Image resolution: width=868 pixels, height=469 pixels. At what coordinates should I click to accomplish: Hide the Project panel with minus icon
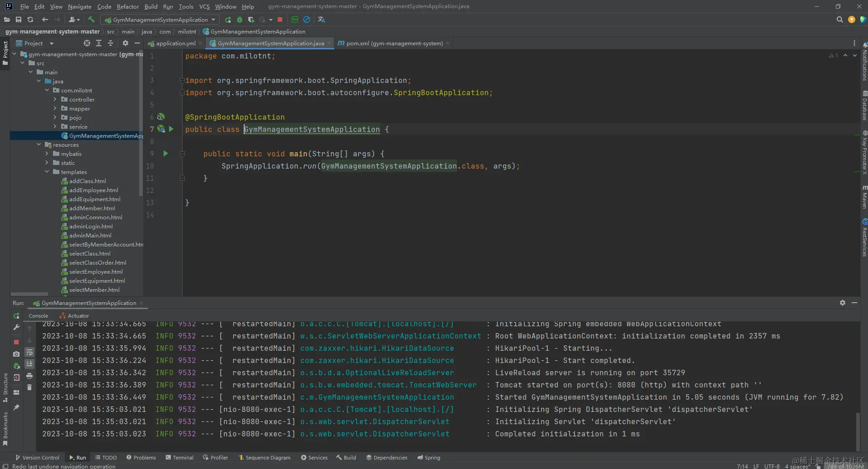point(137,43)
